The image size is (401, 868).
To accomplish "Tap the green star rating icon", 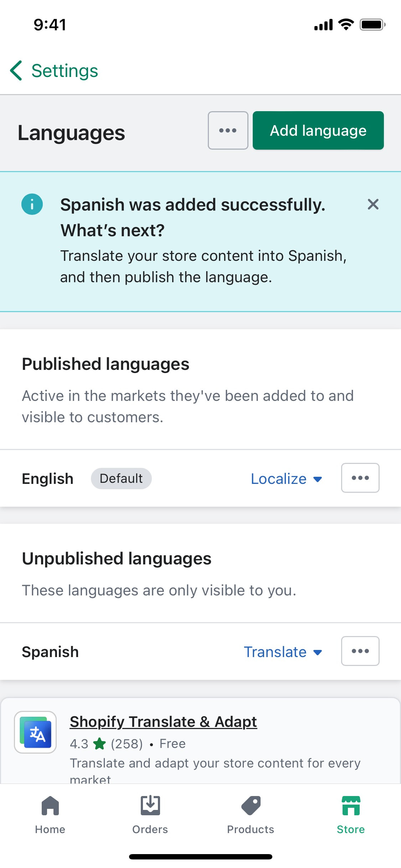I will point(99,744).
